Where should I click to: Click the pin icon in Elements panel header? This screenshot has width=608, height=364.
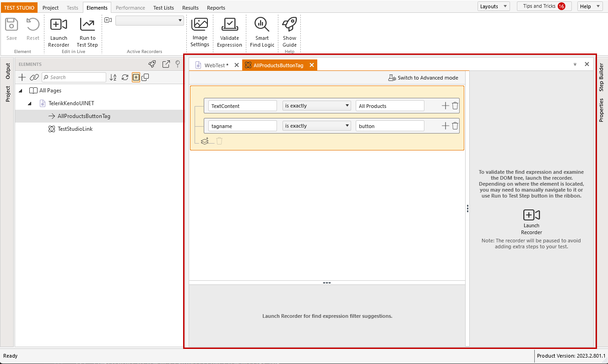(178, 64)
